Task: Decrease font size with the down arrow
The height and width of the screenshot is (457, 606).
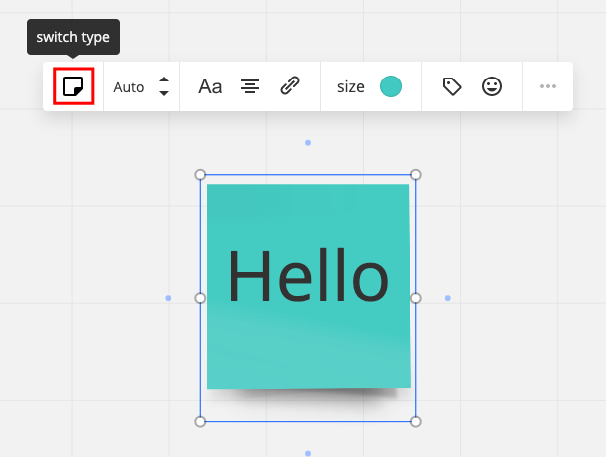Action: pyautogui.click(x=164, y=94)
